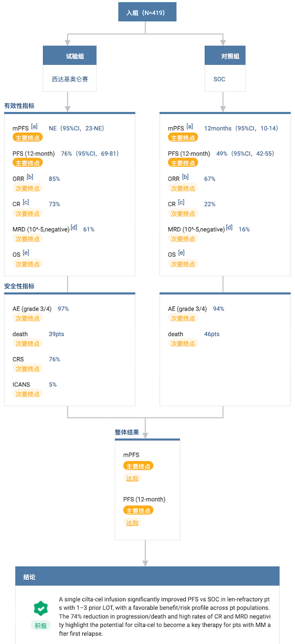This screenshot has width=295, height=644.
Task: Click the 主要终点 tag under trial group mPFS
Action: tap(28, 138)
